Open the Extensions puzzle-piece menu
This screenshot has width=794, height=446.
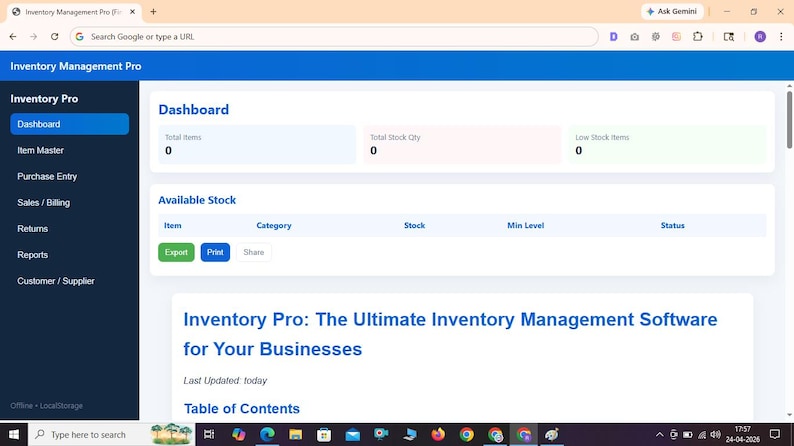click(x=698, y=36)
